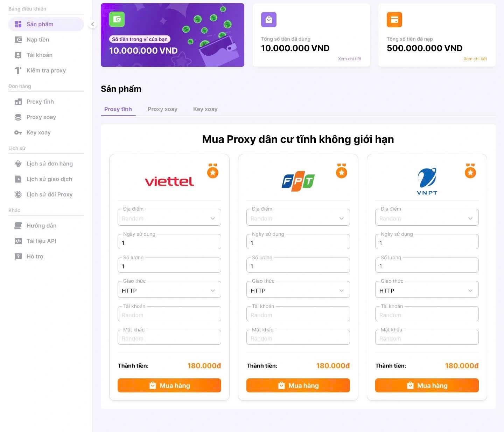Viewport: 504px width, 432px height.
Task: Click the Hỗ trợ help icon
Action: click(18, 256)
